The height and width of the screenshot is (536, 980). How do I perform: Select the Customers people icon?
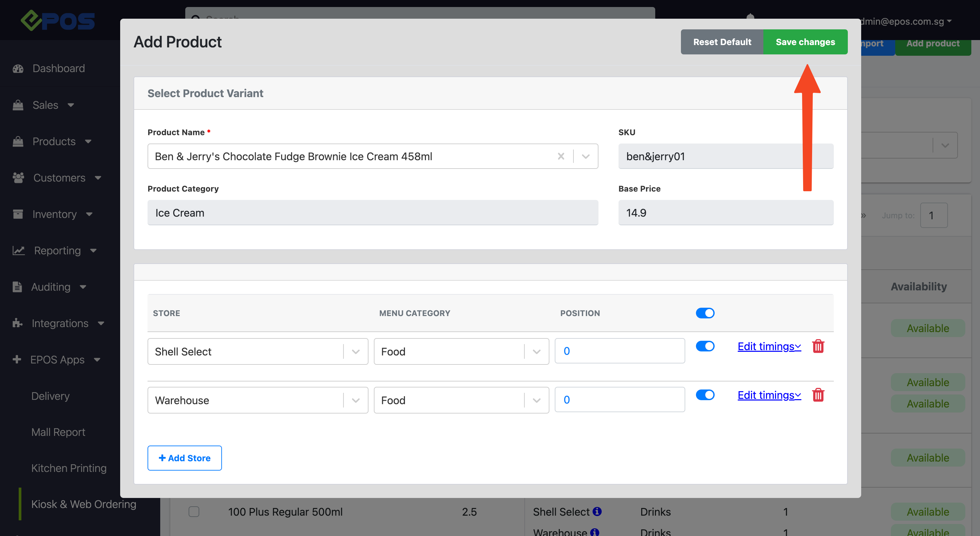18,178
